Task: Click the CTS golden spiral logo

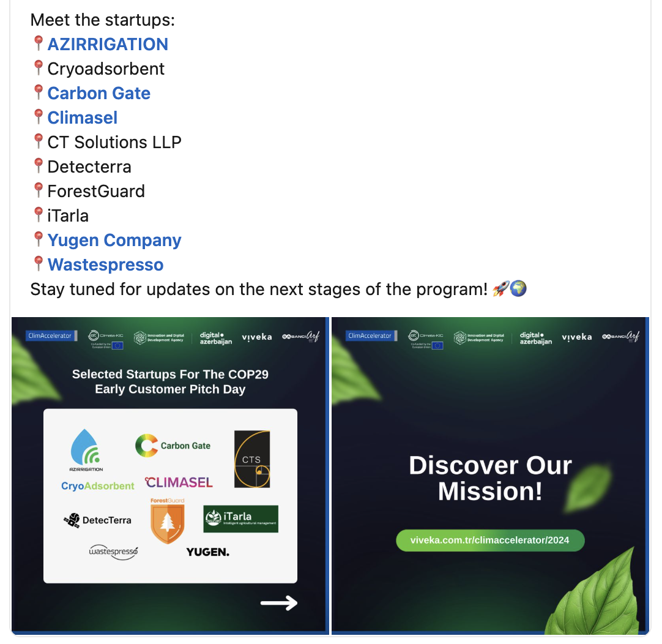Action: click(252, 459)
